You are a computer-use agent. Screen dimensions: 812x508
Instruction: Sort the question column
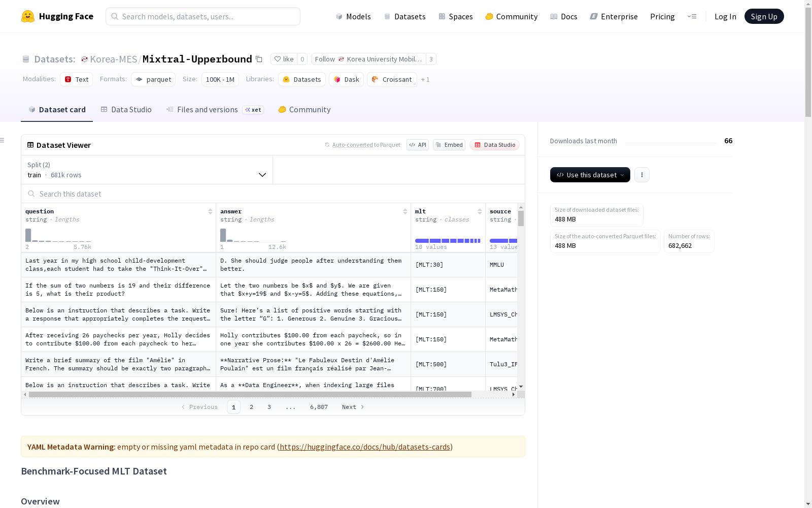coord(210,211)
